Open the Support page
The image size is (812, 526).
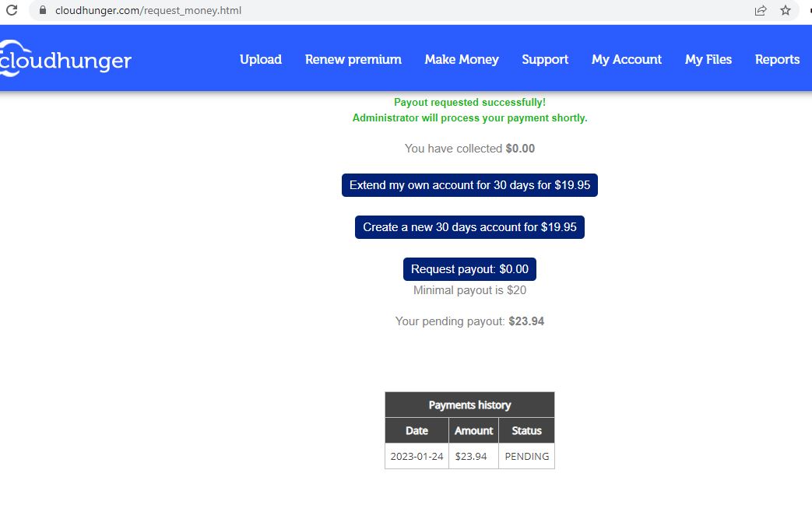(545, 60)
